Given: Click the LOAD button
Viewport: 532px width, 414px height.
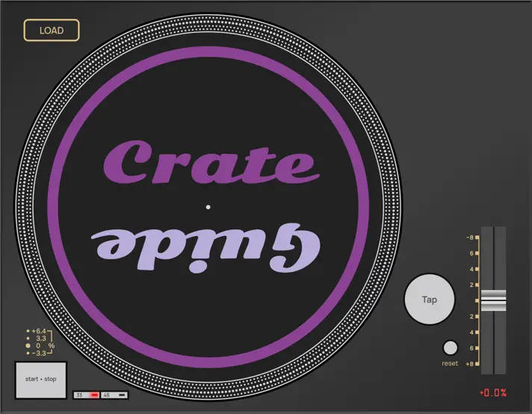Looking at the screenshot, I should coord(52,30).
